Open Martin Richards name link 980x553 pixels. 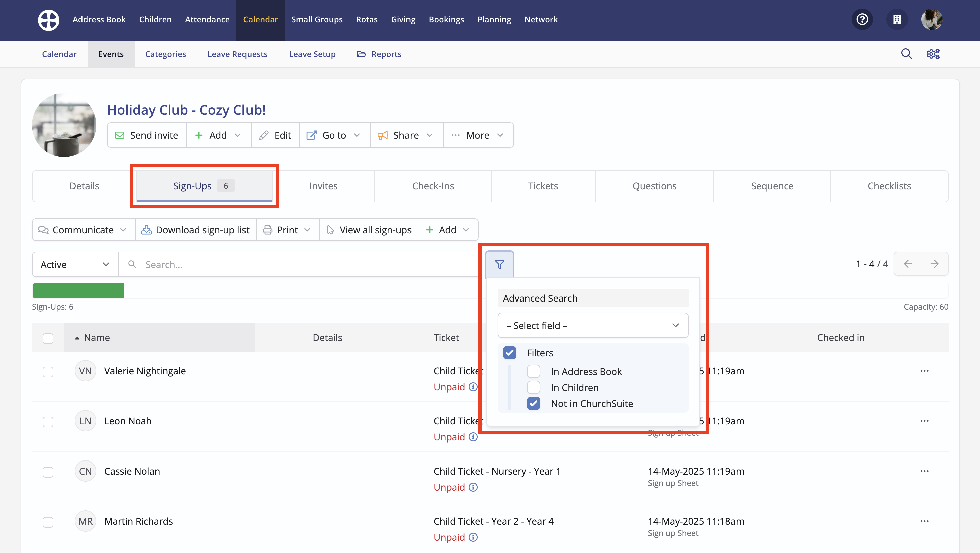click(139, 521)
